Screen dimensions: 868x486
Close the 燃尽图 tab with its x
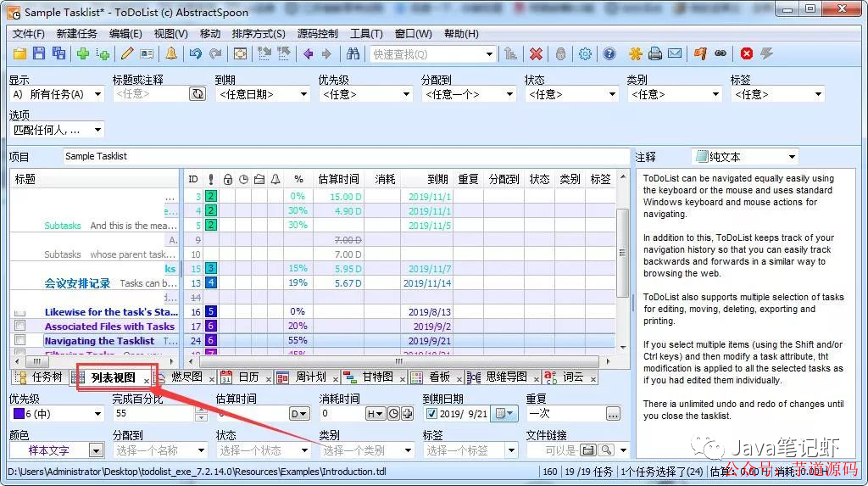click(x=211, y=380)
